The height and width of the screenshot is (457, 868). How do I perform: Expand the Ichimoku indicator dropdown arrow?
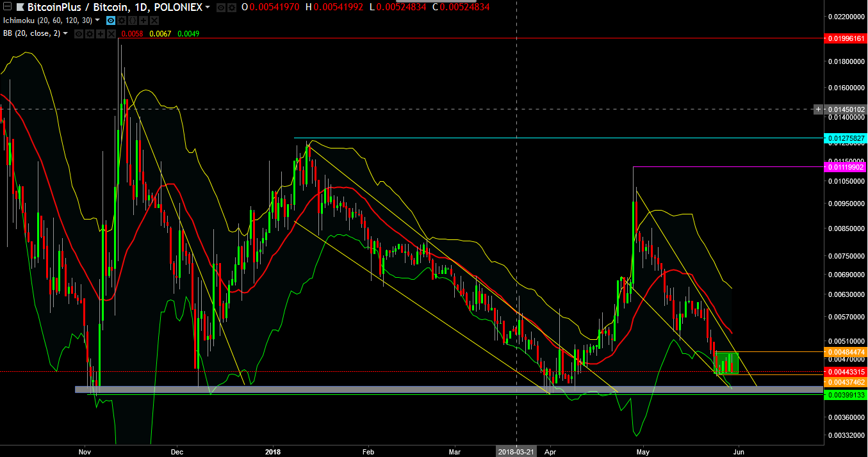97,20
